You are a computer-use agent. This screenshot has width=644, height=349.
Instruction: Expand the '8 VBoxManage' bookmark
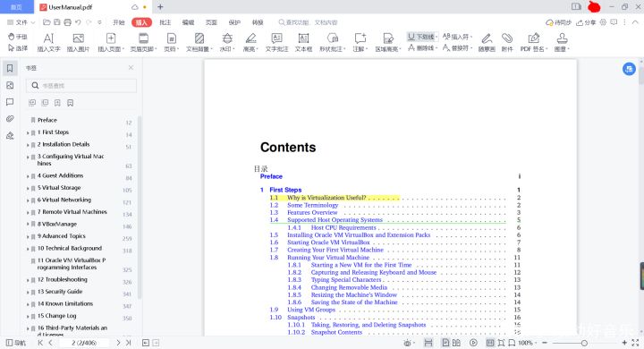tap(28, 225)
